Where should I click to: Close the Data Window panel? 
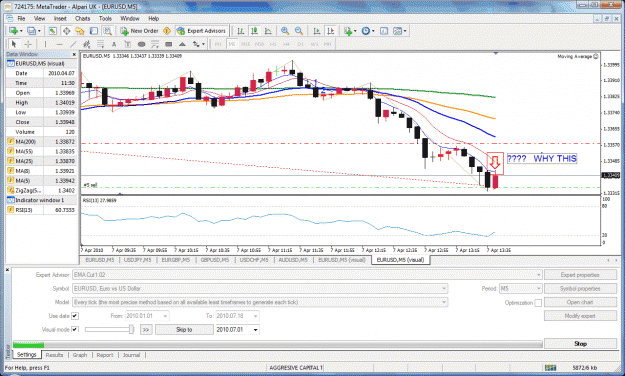coord(74,54)
